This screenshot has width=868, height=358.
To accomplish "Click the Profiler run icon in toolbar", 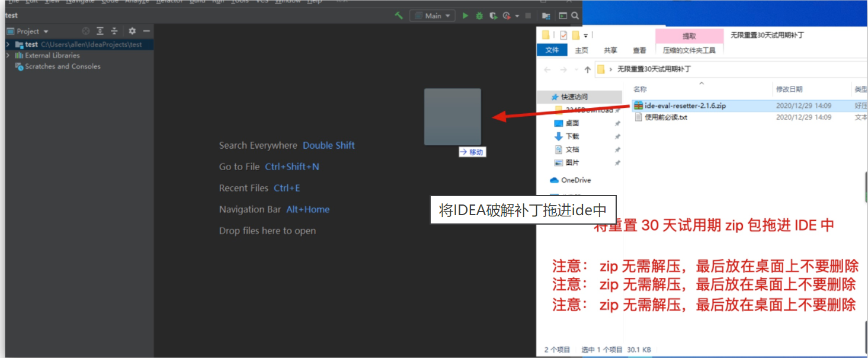I will click(x=507, y=16).
